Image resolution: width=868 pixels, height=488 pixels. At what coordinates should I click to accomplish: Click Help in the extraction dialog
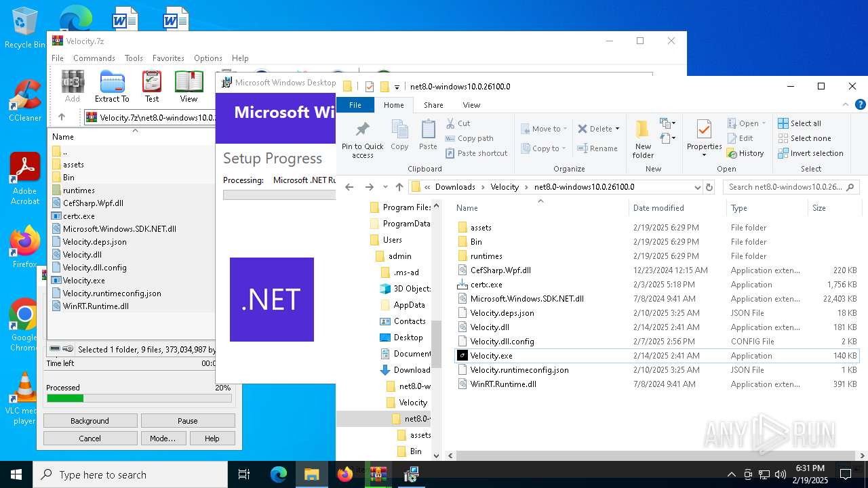[212, 439]
